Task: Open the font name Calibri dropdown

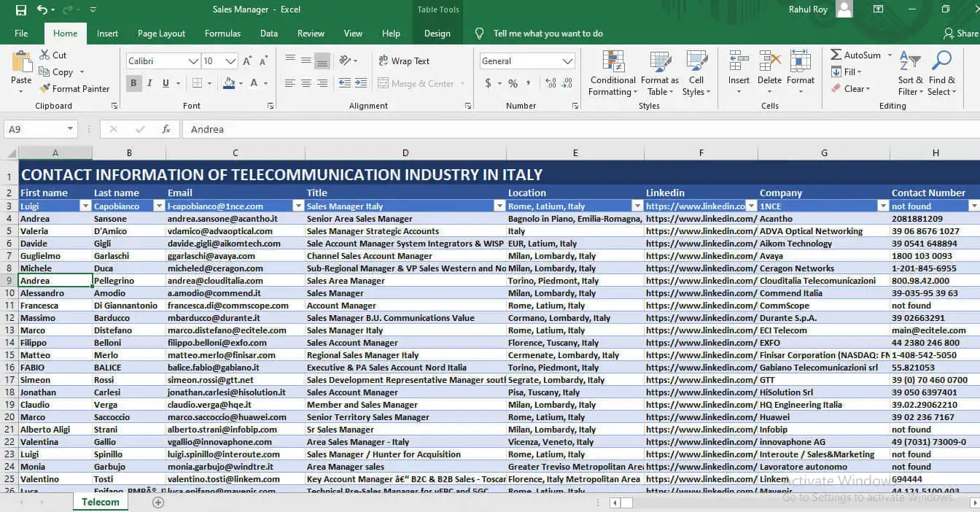Action: pyautogui.click(x=193, y=61)
